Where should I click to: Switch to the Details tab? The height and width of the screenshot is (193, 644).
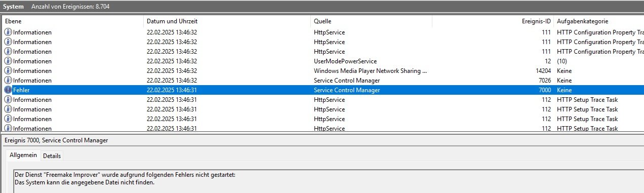pyautogui.click(x=52, y=156)
